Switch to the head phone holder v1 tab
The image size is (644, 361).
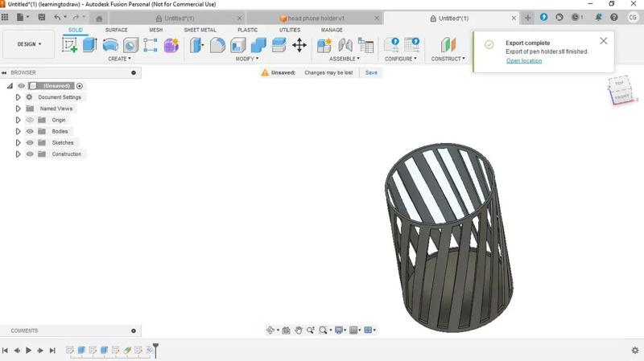(315, 18)
